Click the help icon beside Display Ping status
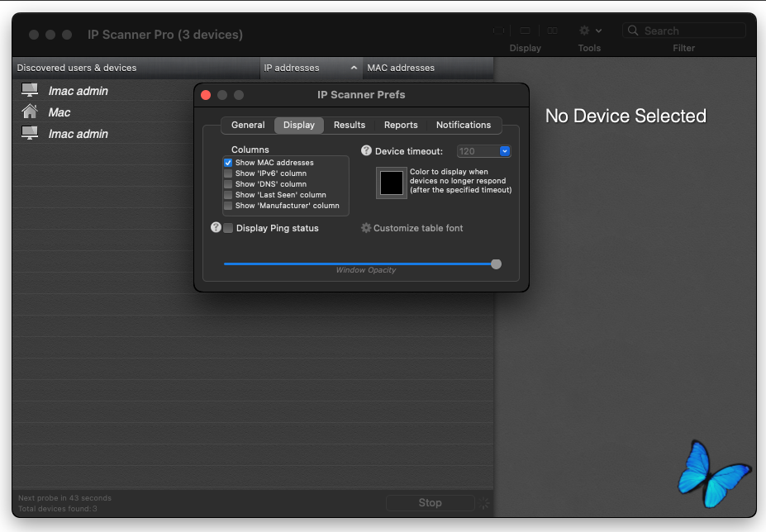The width and height of the screenshot is (766, 532). pos(216,227)
